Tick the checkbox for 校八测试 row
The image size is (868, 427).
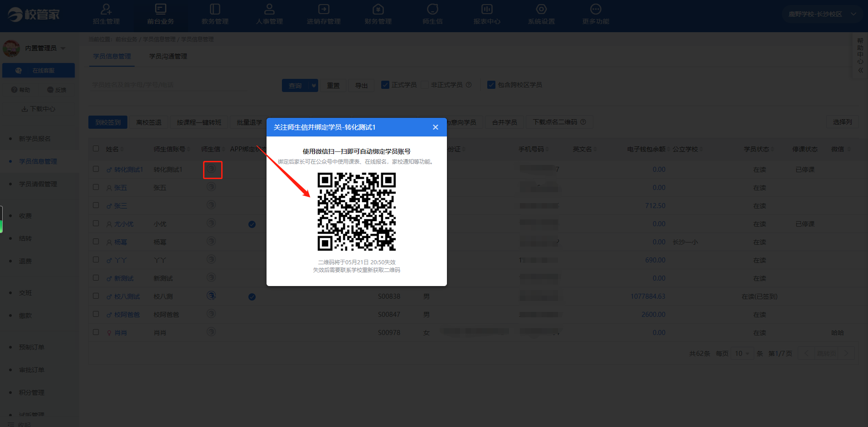tap(96, 296)
